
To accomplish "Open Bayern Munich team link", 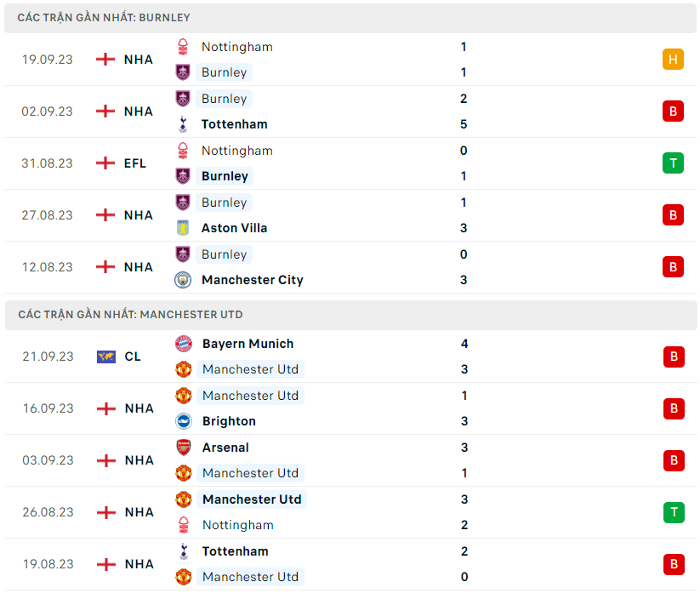I will click(x=248, y=344).
